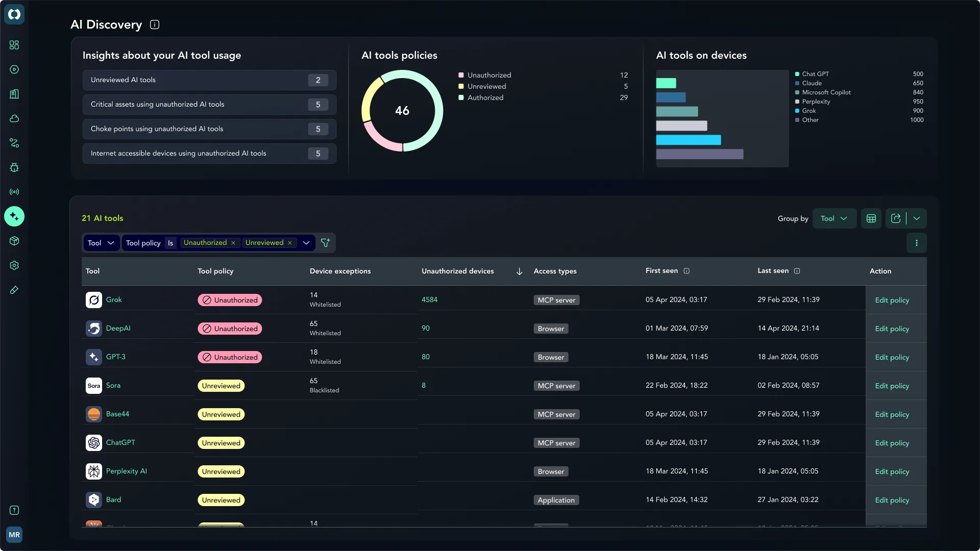This screenshot has width=980, height=551.
Task: Expand the Tool policy values chevron
Action: point(306,243)
